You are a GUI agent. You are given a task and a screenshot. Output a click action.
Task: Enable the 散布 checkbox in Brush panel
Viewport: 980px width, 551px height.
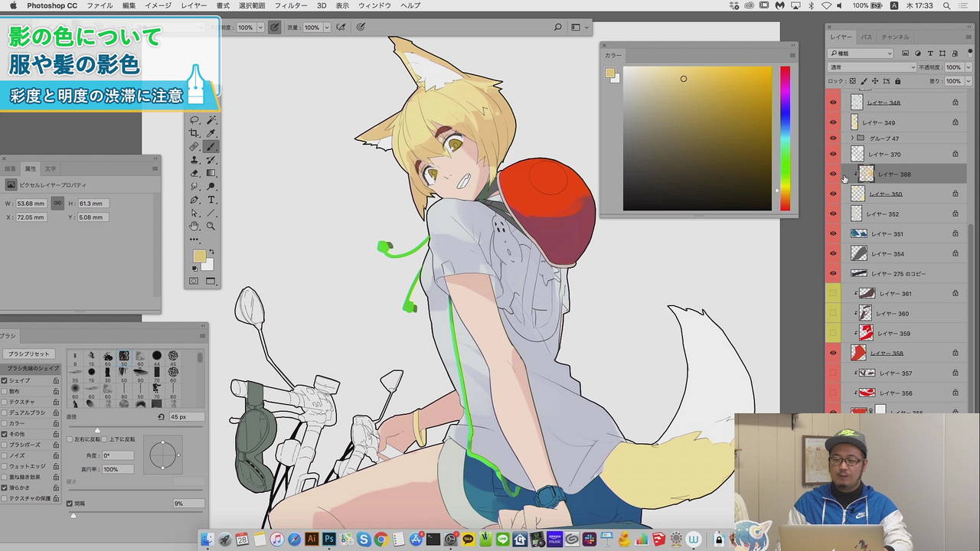tap(5, 391)
